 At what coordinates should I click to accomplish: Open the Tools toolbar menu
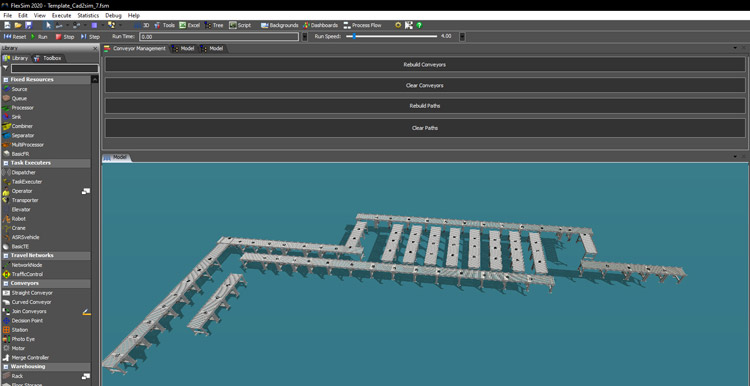point(164,25)
